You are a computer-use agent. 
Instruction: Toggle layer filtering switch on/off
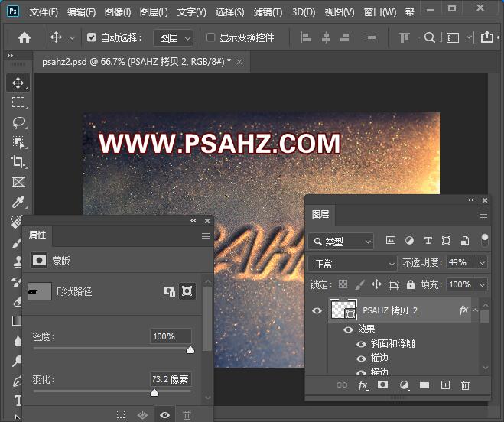pos(484,240)
